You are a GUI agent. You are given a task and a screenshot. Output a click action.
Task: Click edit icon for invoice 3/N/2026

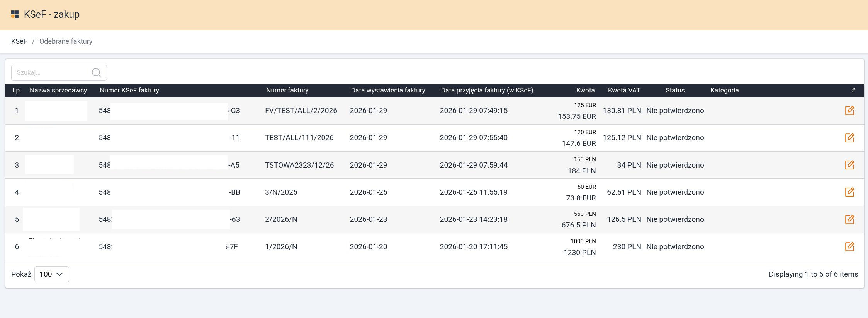pos(849,192)
